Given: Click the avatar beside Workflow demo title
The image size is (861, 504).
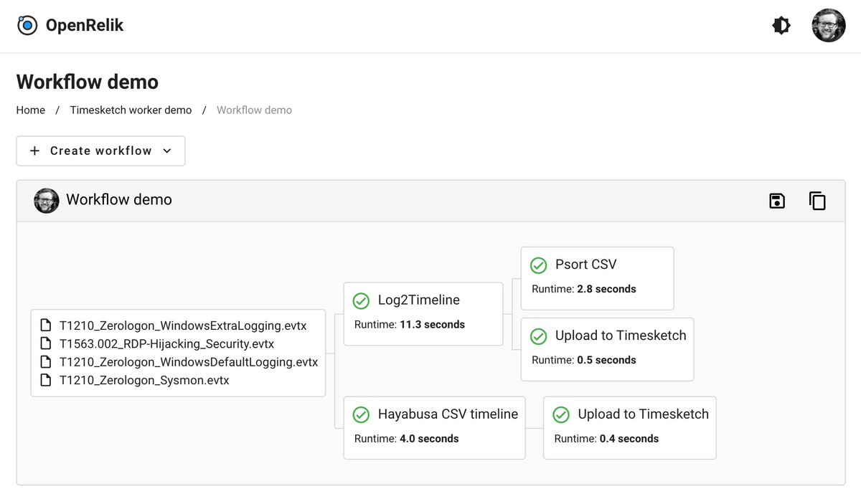Looking at the screenshot, I should pyautogui.click(x=47, y=200).
